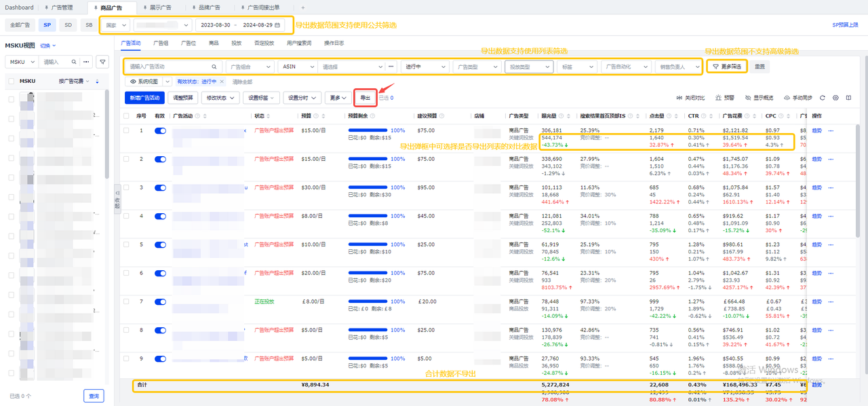The width and height of the screenshot is (868, 406).
Task: Click the sort arrows on the 按广告花费 header
Action: click(97, 81)
